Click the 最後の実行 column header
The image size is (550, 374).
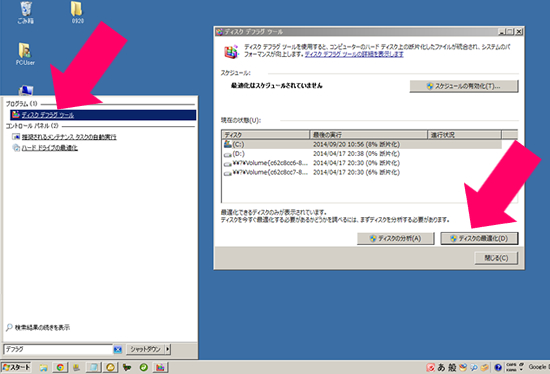tap(369, 135)
